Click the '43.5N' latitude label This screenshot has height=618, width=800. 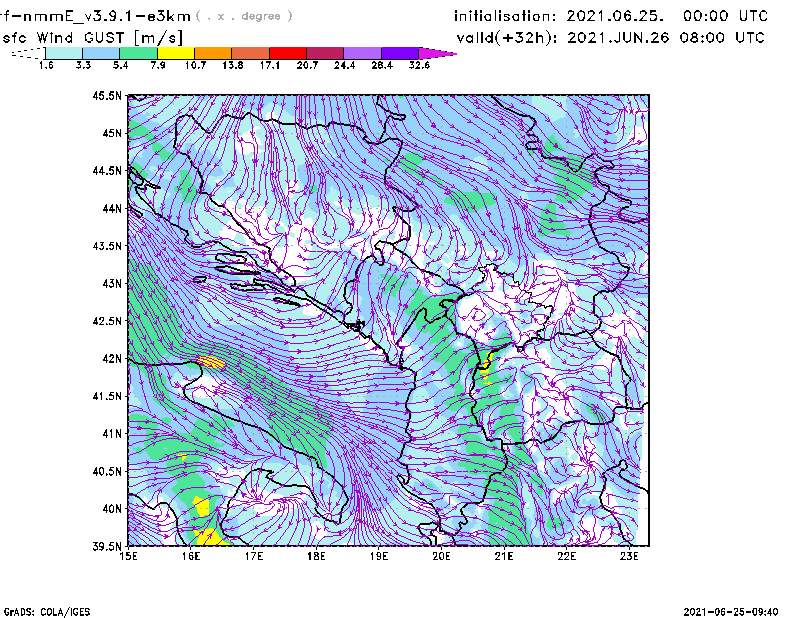click(107, 246)
